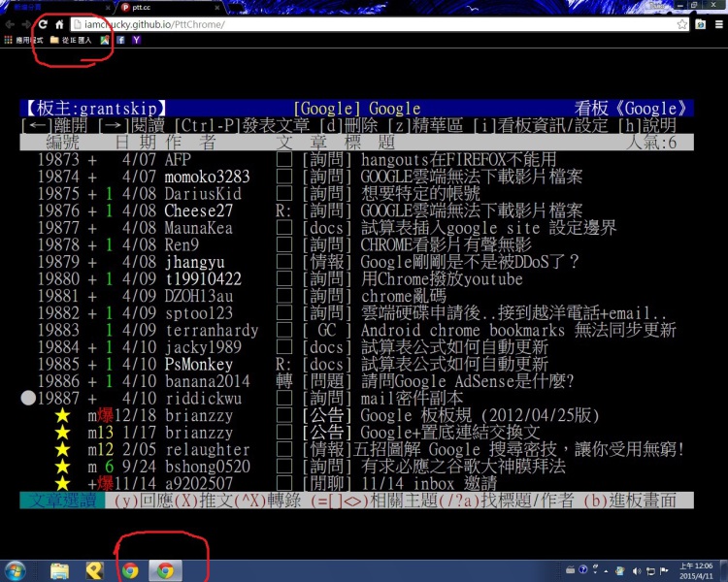728x582 pixels.
Task: Click the 看板《Google》 header label
Action: click(632, 108)
